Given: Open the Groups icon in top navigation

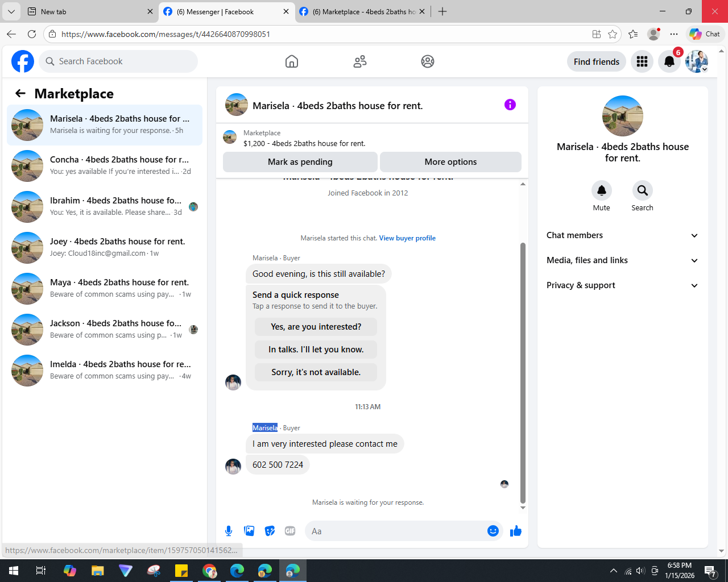Looking at the screenshot, I should (x=428, y=61).
